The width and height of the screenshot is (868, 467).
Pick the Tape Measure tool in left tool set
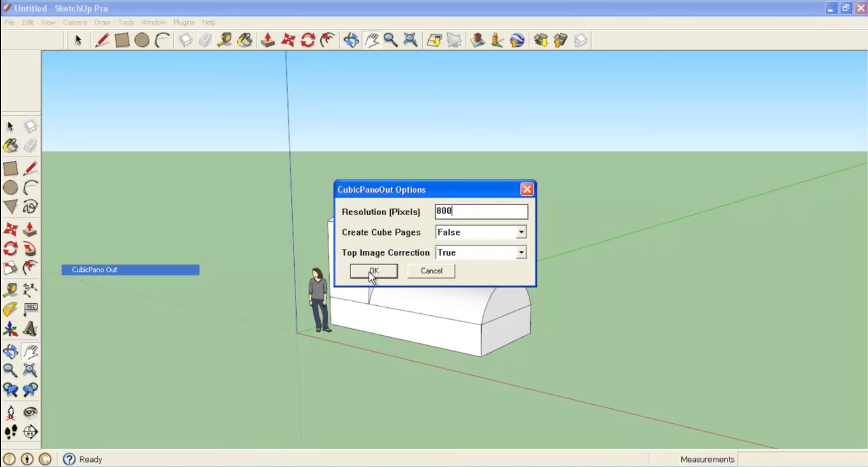pyautogui.click(x=10, y=290)
